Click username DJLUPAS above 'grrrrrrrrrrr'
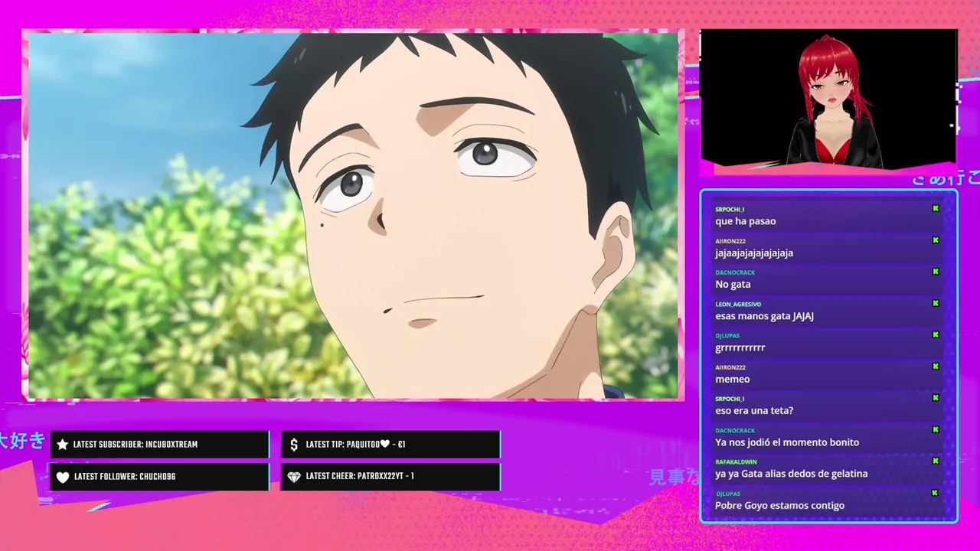 pos(727,335)
